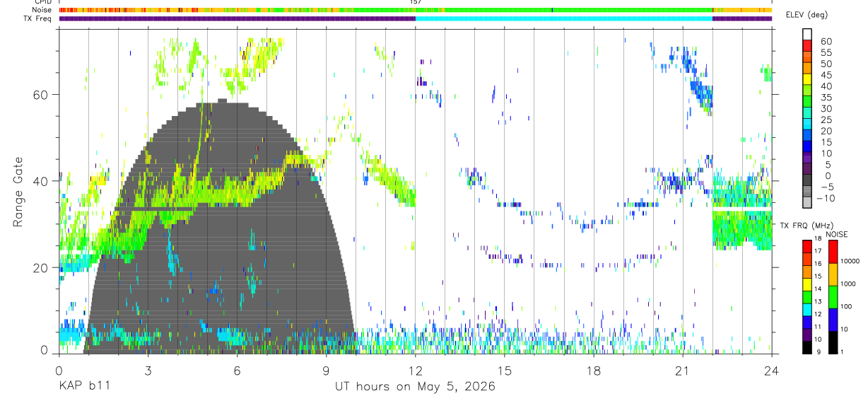
Task: Click the x-axis tick label '3'
Action: click(148, 371)
